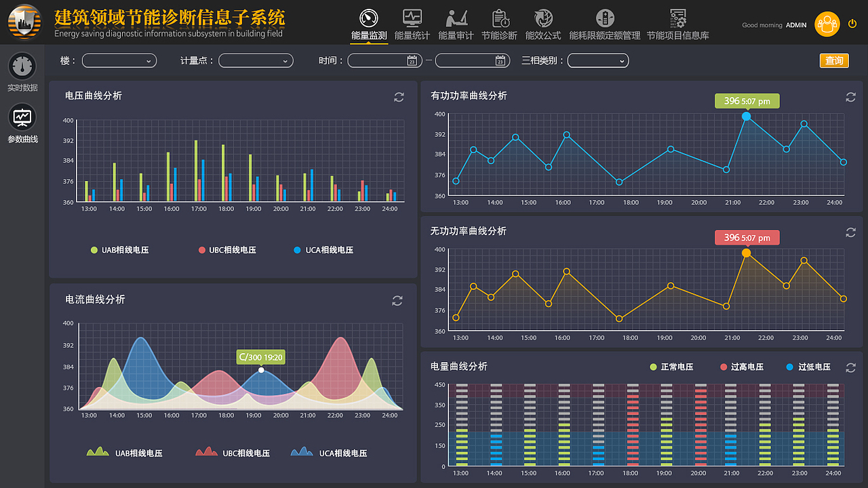
Task: Click the start time input field
Action: 384,61
